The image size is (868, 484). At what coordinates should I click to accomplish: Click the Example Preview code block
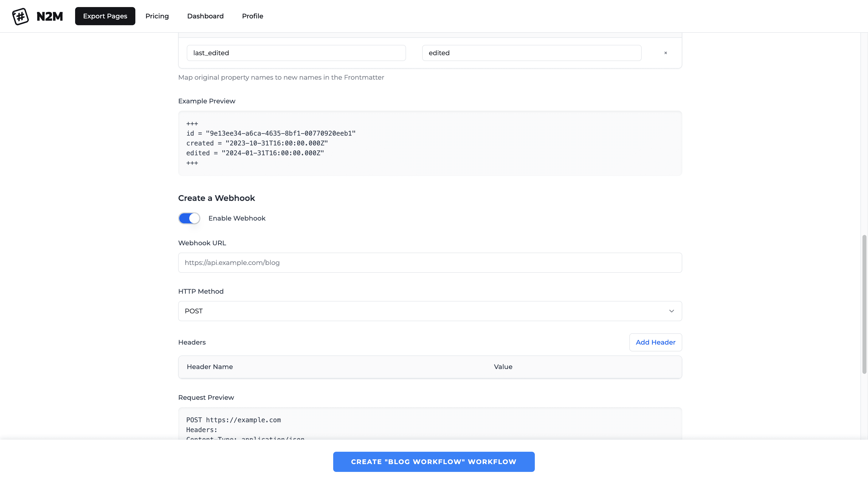coord(430,143)
